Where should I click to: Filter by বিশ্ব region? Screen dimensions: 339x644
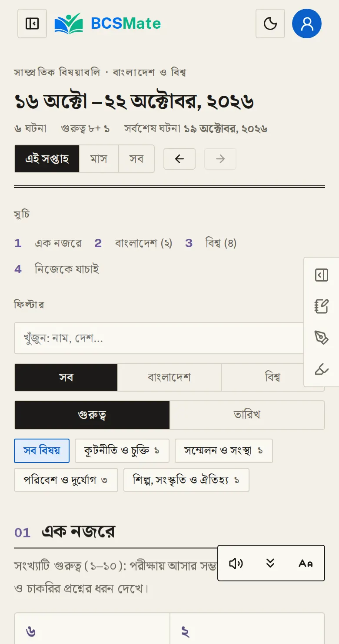point(273,377)
